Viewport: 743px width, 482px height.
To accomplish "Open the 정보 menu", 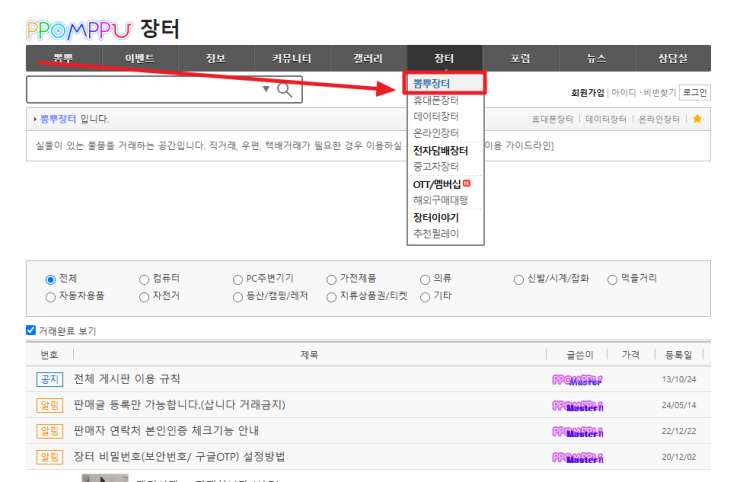I will (x=216, y=58).
